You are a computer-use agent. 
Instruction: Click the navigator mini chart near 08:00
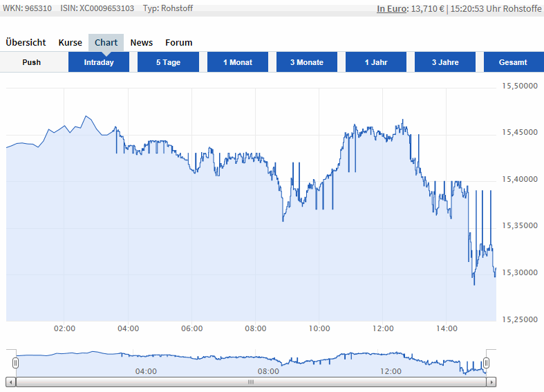(x=268, y=362)
